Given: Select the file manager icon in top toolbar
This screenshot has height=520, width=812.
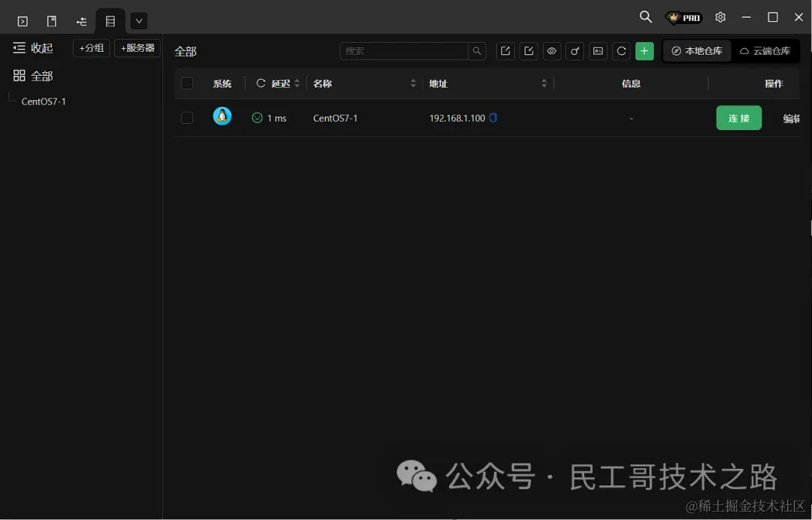Looking at the screenshot, I should pyautogui.click(x=51, y=20).
